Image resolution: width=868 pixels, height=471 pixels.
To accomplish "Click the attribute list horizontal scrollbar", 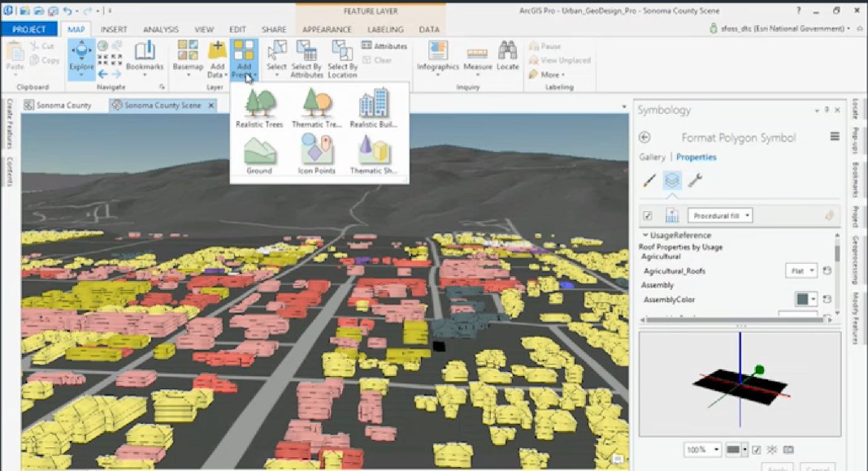I will click(737, 319).
